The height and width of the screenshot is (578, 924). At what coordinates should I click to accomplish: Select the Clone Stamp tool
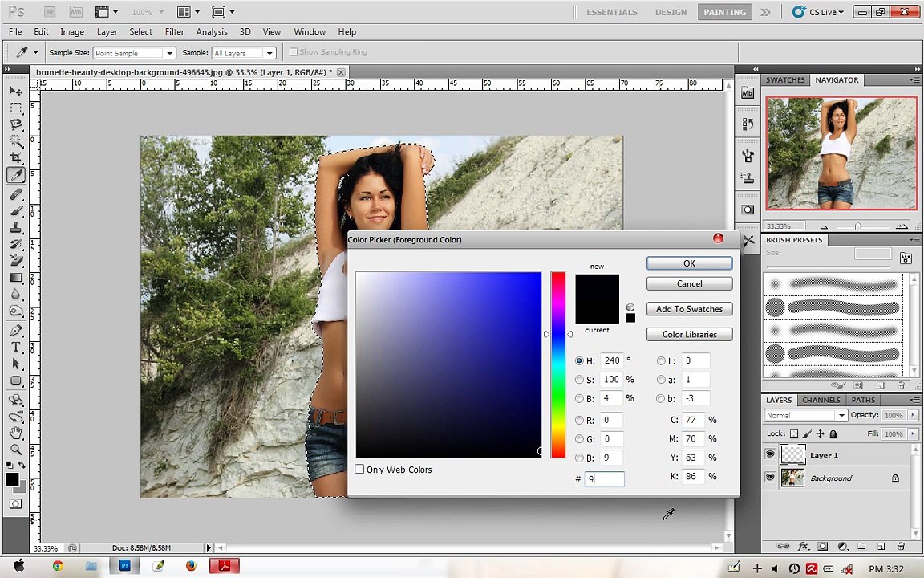point(16,227)
